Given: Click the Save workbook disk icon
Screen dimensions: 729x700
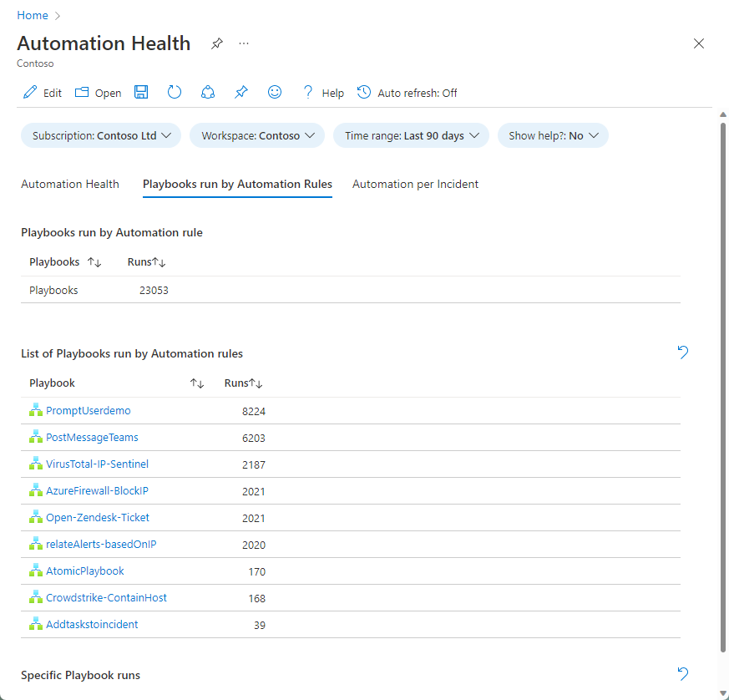Looking at the screenshot, I should pyautogui.click(x=140, y=92).
